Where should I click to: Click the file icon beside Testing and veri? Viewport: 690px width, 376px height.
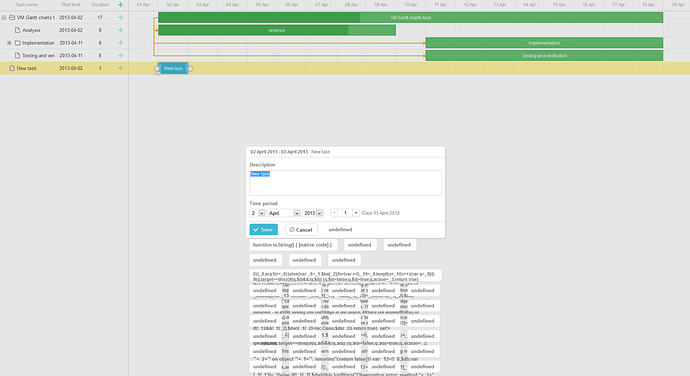pos(18,55)
